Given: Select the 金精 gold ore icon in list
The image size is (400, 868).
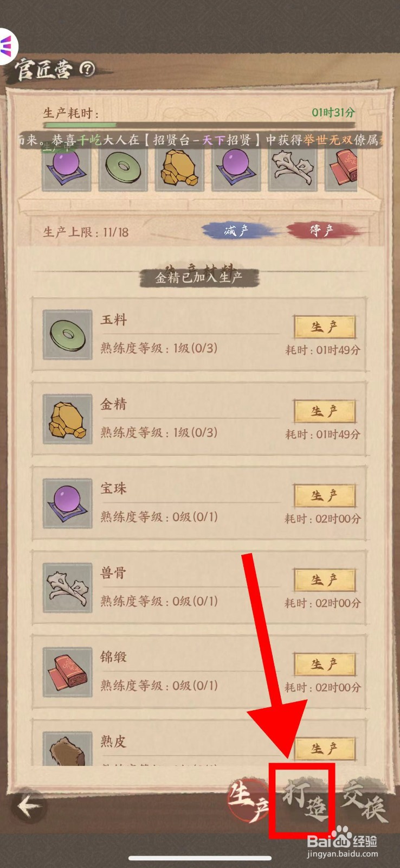Looking at the screenshot, I should 67,419.
